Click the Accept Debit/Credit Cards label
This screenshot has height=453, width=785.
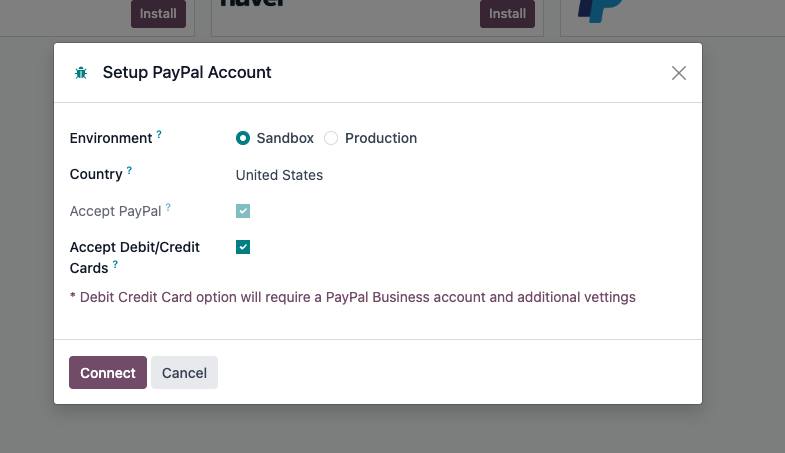134,257
